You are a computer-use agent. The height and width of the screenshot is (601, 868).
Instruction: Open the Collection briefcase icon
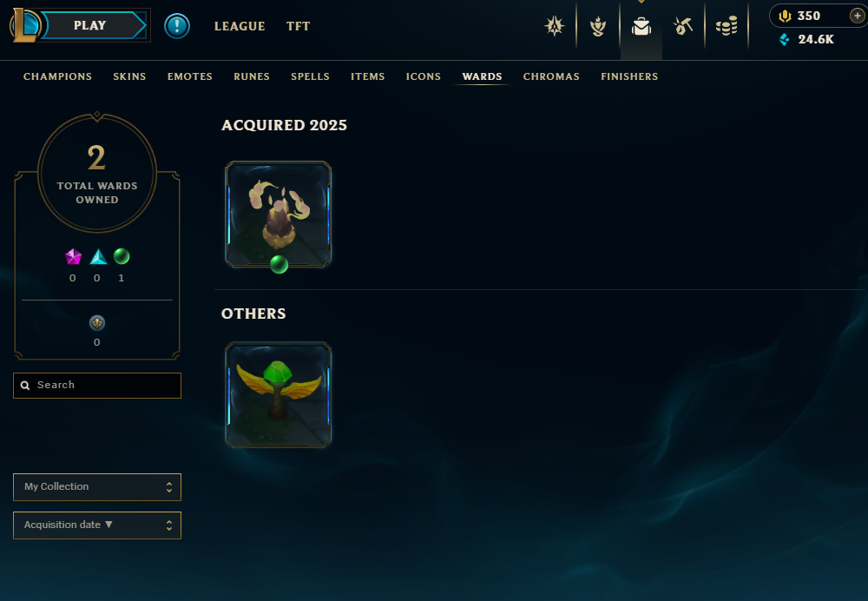click(x=641, y=26)
